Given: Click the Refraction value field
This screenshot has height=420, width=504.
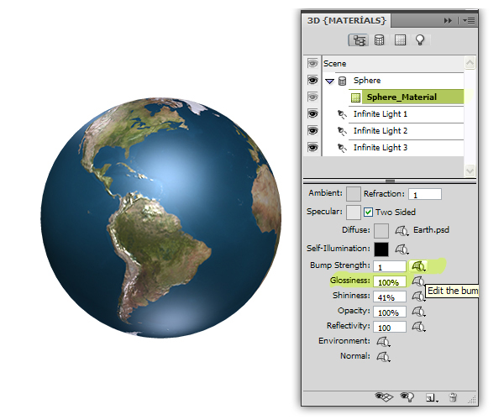Looking at the screenshot, I should point(425,194).
